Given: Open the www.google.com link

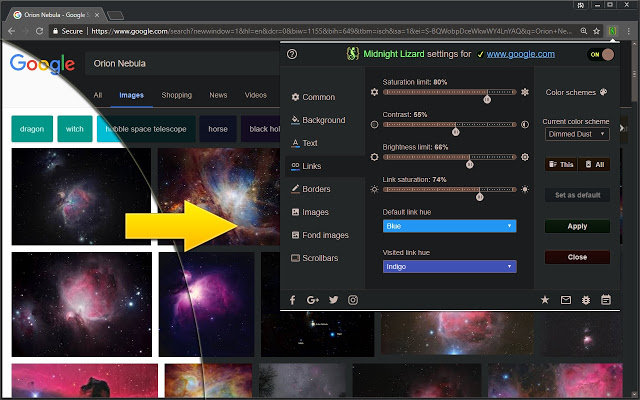Looking at the screenshot, I should tap(521, 54).
